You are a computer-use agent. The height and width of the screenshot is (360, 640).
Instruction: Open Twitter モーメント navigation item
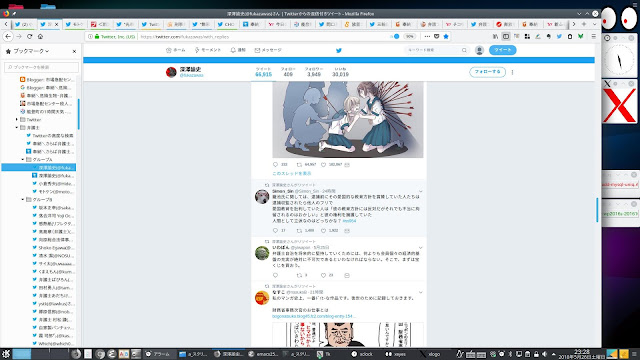(208, 50)
